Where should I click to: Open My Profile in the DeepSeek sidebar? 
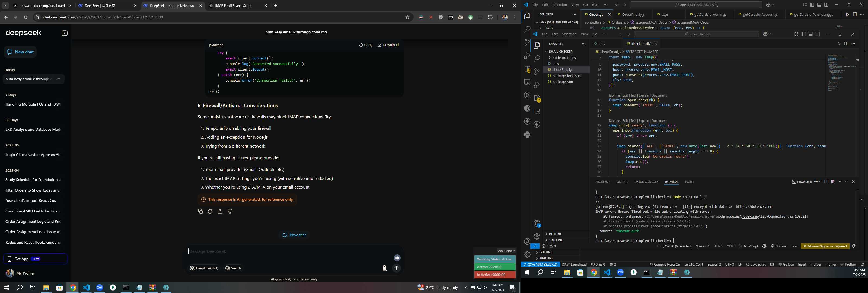pyautogui.click(x=20, y=273)
